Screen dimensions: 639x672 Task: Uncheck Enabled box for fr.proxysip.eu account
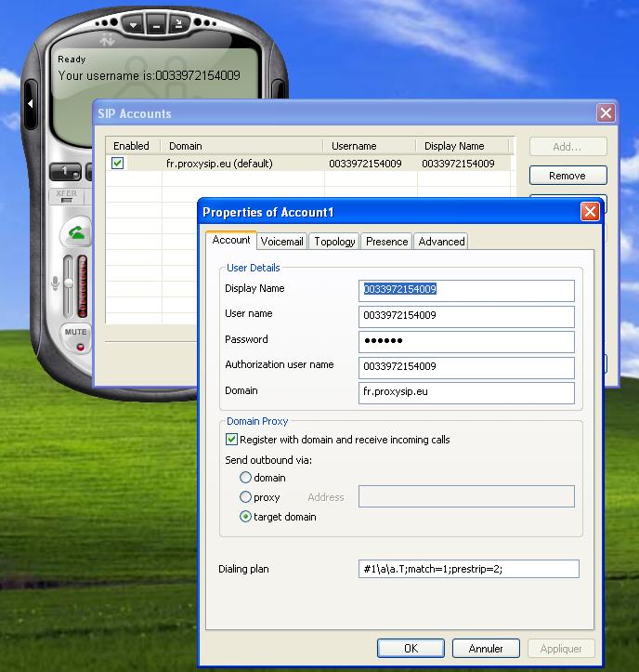tap(118, 164)
